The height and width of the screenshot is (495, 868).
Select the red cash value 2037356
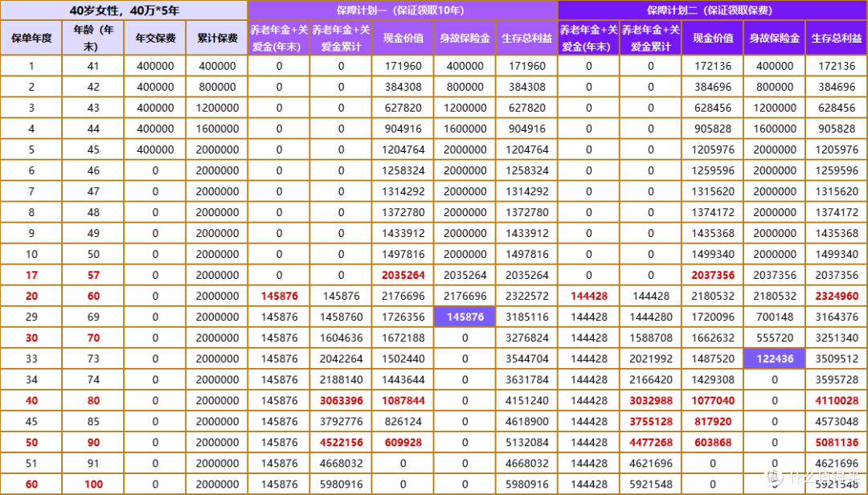(x=712, y=275)
